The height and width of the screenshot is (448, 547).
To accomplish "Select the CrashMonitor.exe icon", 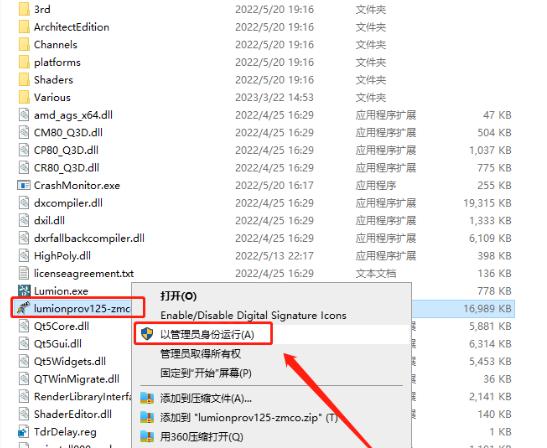I will (x=24, y=185).
